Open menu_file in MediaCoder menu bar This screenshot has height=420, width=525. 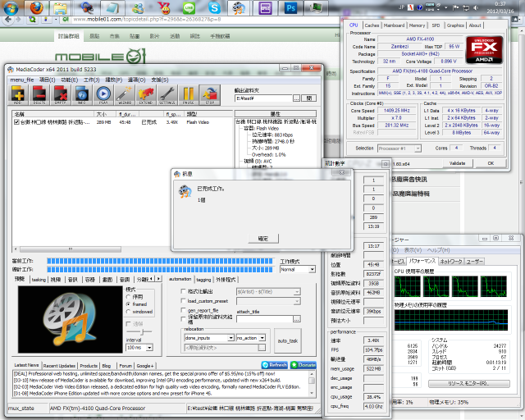tap(22, 80)
